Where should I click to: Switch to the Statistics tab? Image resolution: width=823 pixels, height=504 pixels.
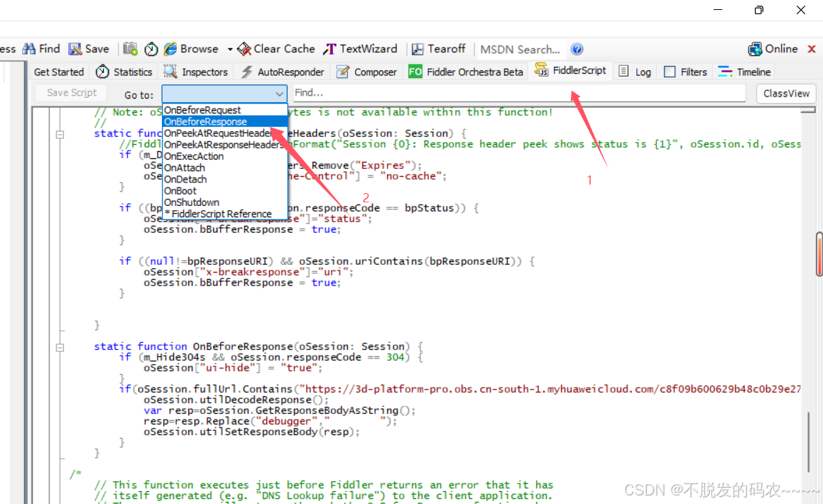pos(124,72)
